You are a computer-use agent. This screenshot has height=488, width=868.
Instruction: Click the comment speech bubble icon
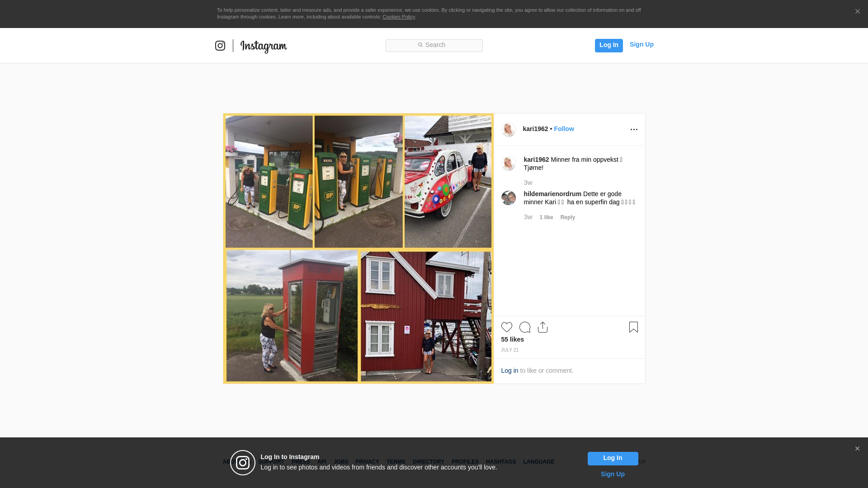(525, 327)
